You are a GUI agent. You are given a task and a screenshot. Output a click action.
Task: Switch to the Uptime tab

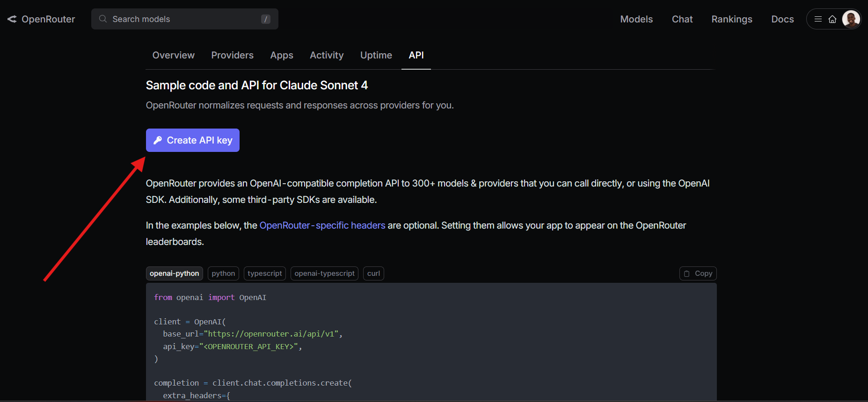tap(376, 55)
